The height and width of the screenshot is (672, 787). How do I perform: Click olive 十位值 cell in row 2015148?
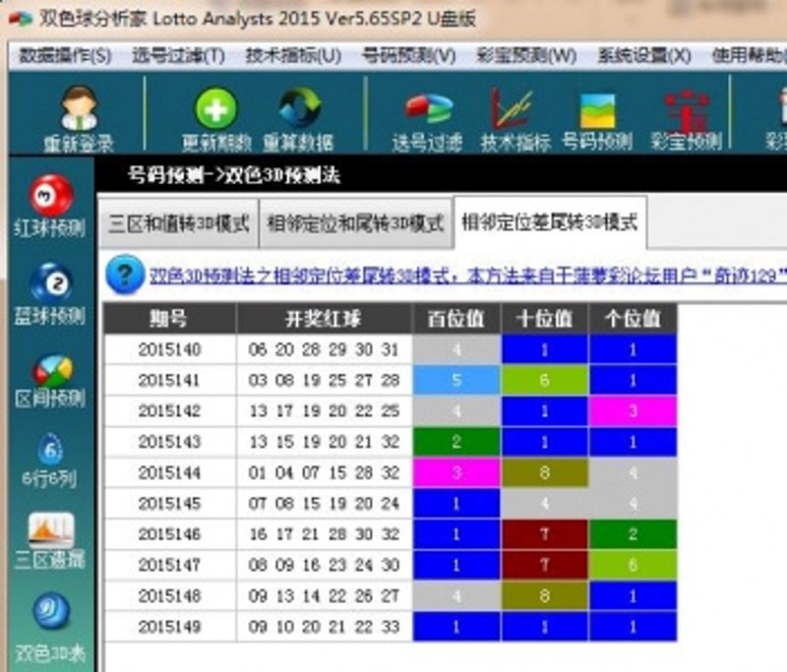pos(545,595)
